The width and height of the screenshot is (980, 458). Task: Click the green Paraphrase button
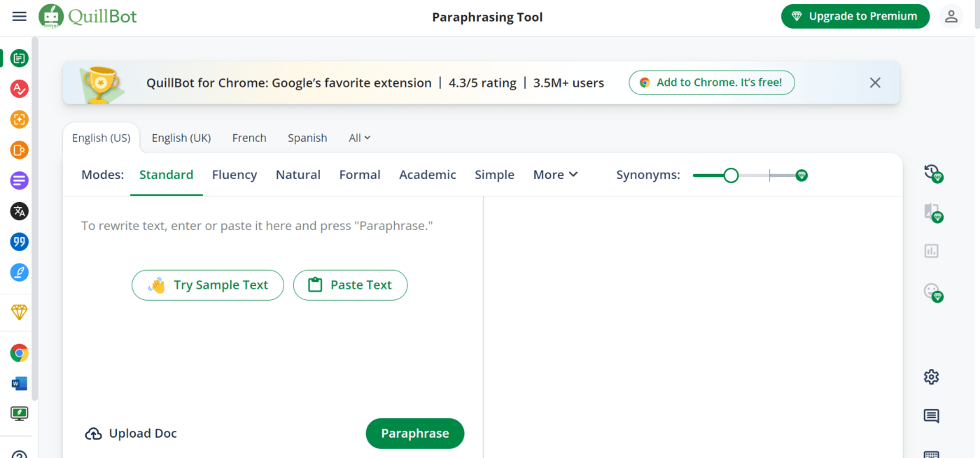[415, 434]
